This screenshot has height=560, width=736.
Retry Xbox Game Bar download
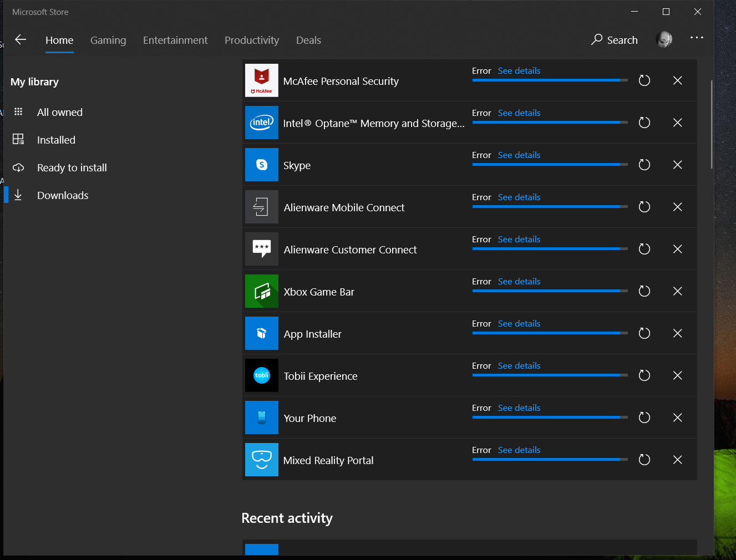(x=644, y=291)
